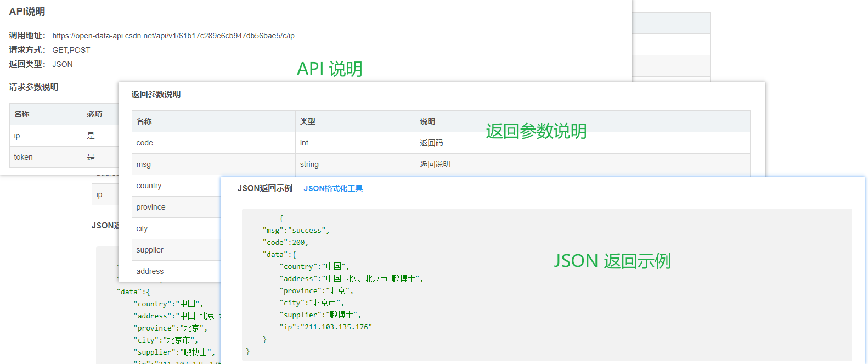
Task: Select the code row name cell
Action: pyautogui.click(x=145, y=143)
